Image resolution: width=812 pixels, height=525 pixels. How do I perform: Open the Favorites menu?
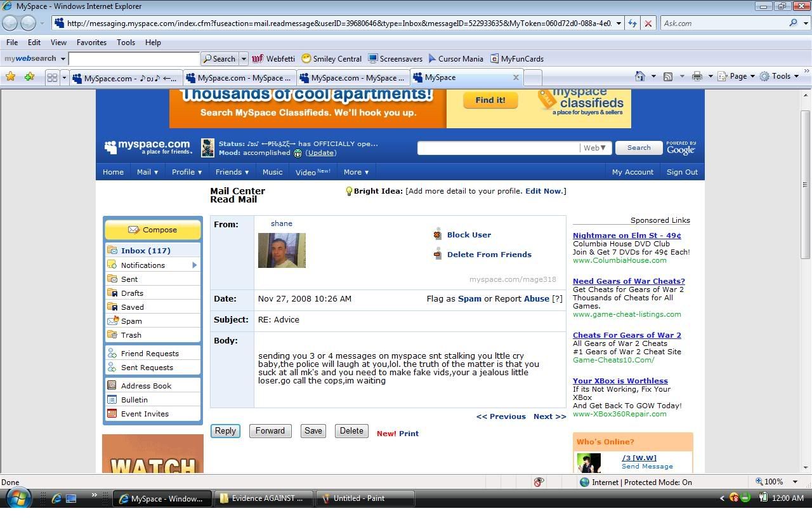click(x=91, y=43)
